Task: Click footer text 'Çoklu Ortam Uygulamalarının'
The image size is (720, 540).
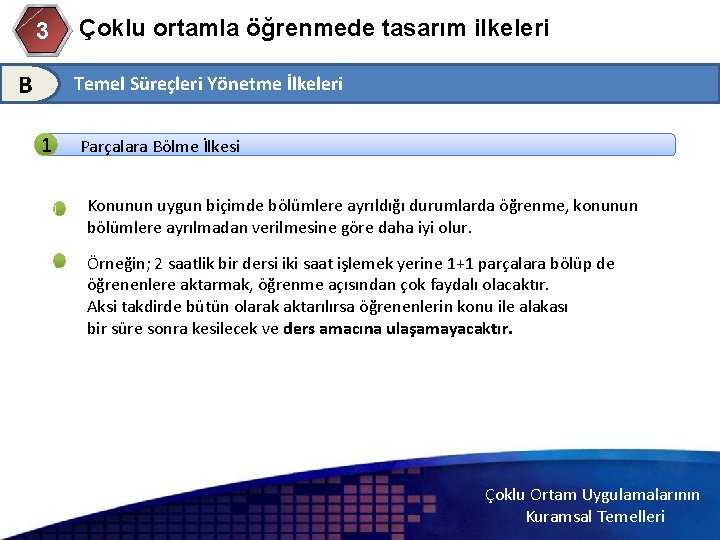Action: [592, 495]
